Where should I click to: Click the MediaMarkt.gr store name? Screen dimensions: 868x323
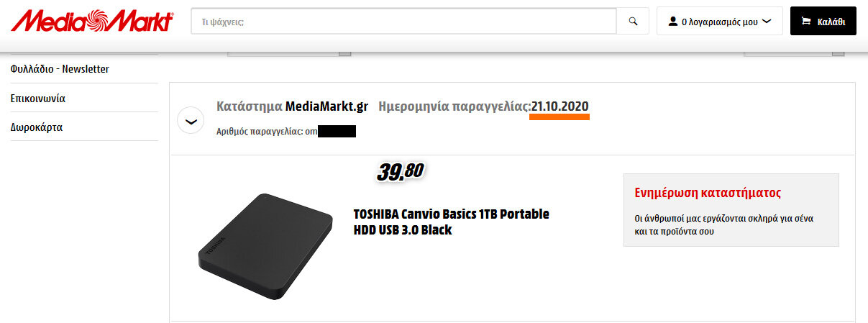pyautogui.click(x=326, y=106)
